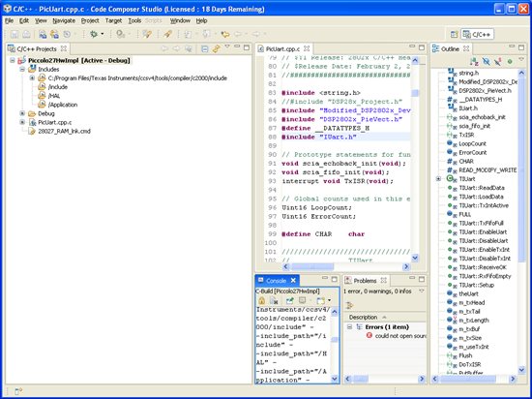Click Pin Console icon
Viewport: 532px width, 399px height.
pyautogui.click(x=289, y=300)
